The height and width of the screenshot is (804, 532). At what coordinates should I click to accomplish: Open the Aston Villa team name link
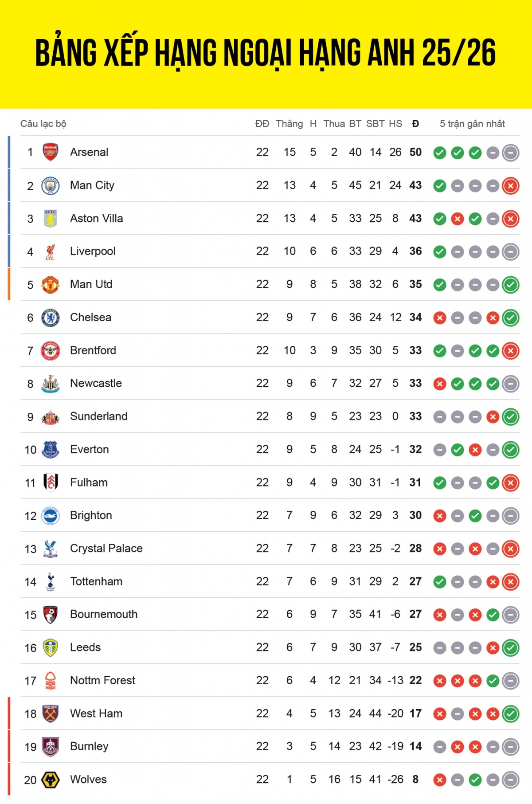(x=97, y=218)
